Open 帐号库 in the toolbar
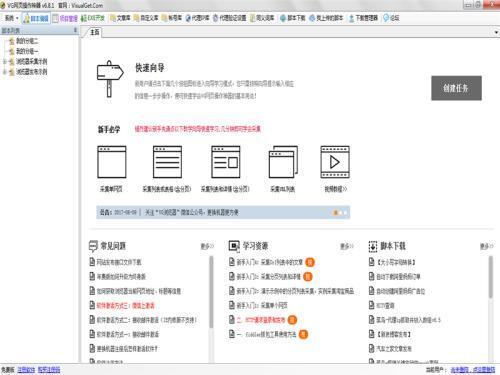The height and width of the screenshot is (375, 500). (x=171, y=18)
